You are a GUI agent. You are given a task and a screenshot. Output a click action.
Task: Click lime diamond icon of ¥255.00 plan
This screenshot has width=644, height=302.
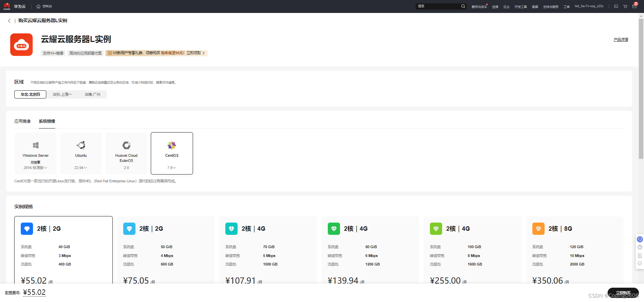pyautogui.click(x=436, y=229)
